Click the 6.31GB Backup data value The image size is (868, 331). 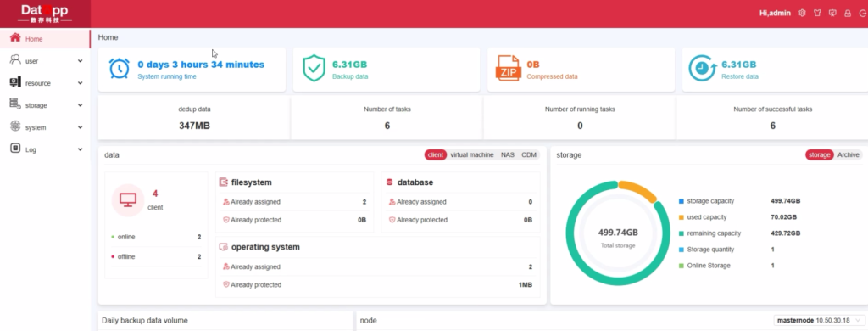(x=349, y=65)
